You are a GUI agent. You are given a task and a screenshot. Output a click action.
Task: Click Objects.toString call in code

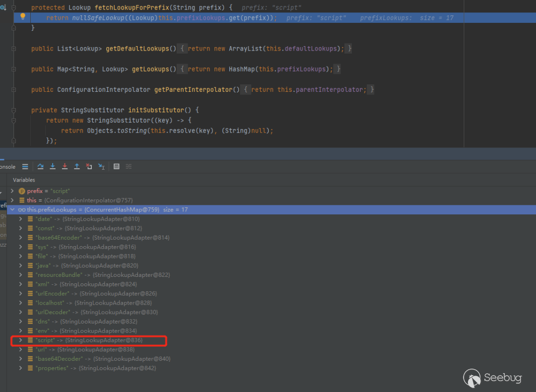(x=117, y=131)
